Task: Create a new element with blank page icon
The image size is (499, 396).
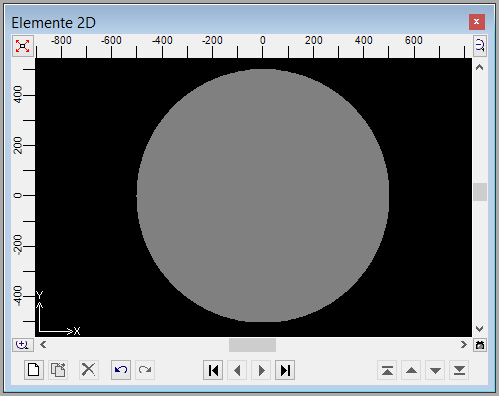Action: 34,370
